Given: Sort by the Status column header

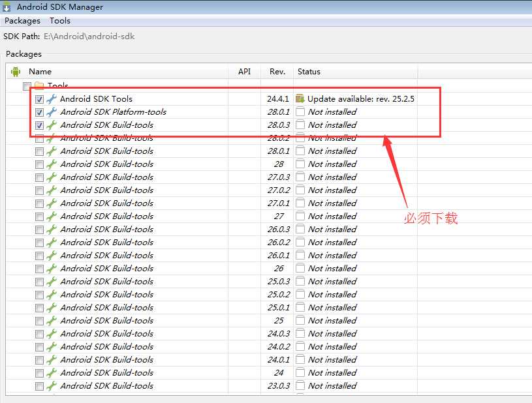Looking at the screenshot, I should click(x=309, y=72).
